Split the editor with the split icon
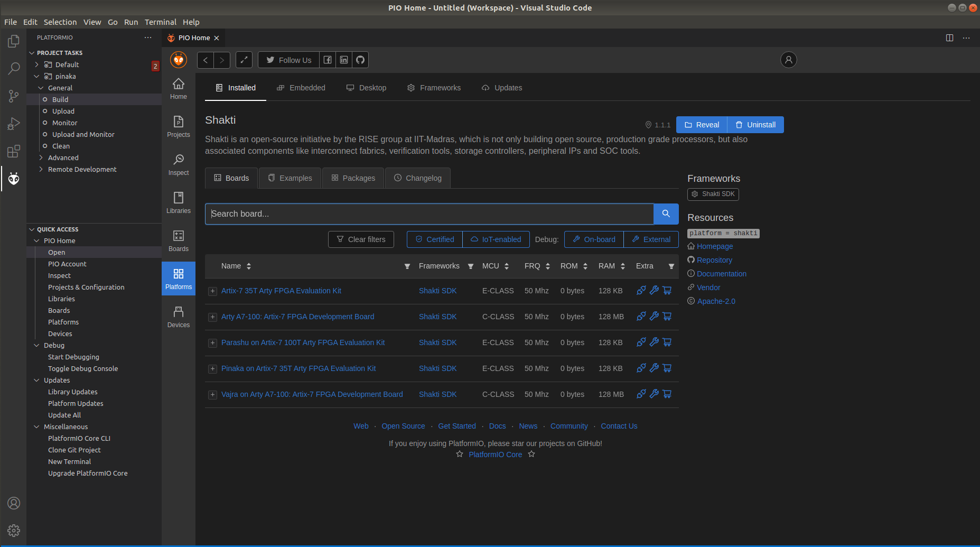980x547 pixels. click(949, 38)
